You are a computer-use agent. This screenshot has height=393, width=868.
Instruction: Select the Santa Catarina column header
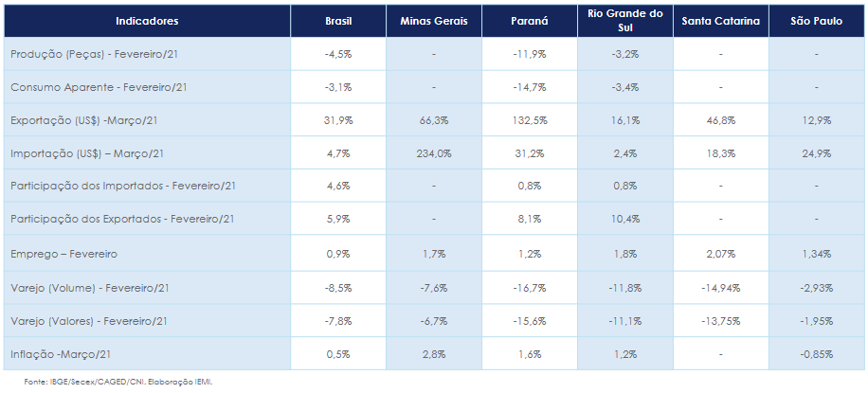click(x=720, y=20)
